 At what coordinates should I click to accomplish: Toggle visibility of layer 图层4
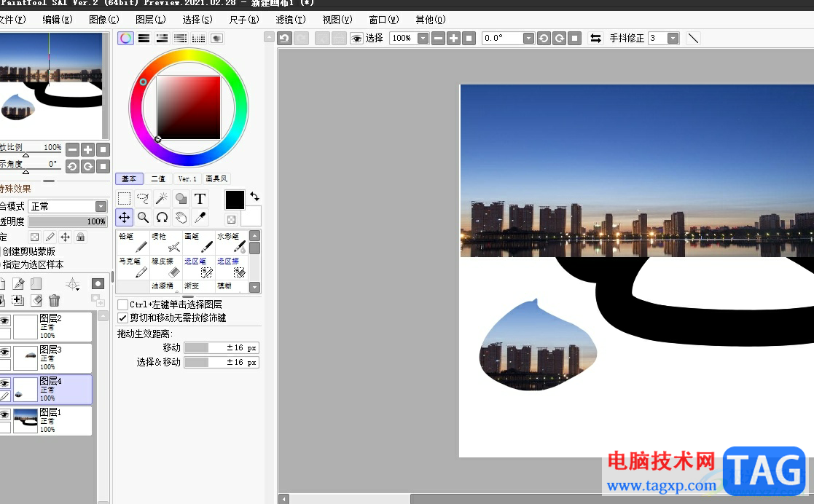pos(4,383)
